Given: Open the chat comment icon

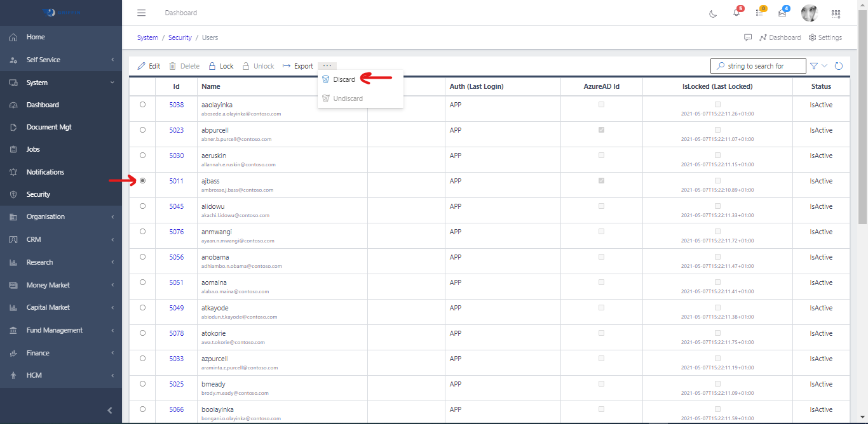Looking at the screenshot, I should tap(748, 37).
